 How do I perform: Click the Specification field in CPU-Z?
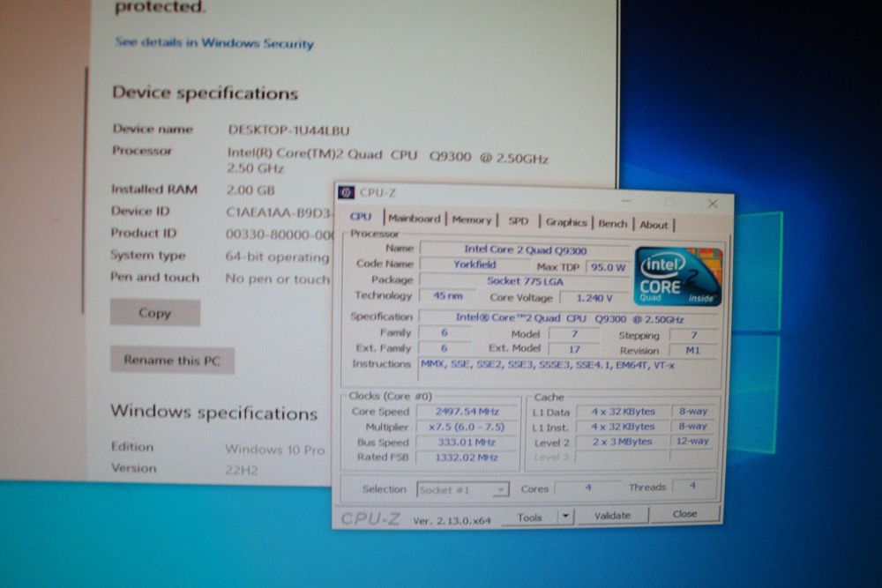[x=569, y=318]
